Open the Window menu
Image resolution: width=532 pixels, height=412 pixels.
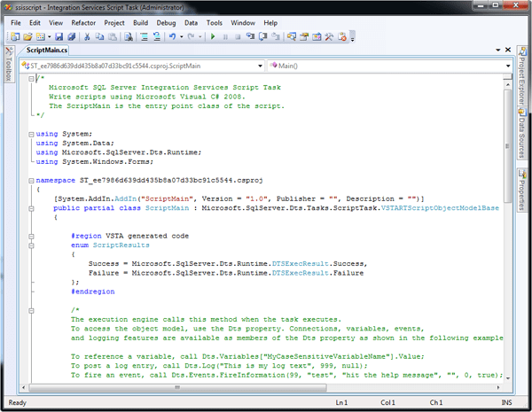(243, 23)
